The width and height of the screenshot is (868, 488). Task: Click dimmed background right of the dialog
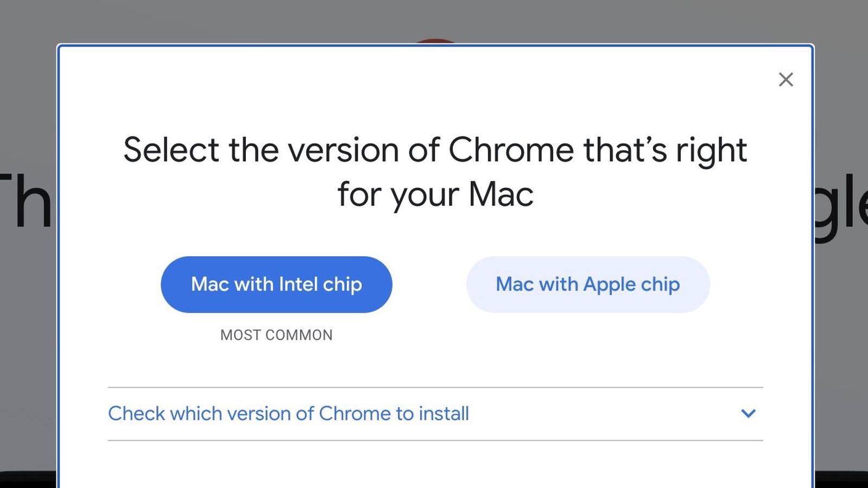[841, 326]
